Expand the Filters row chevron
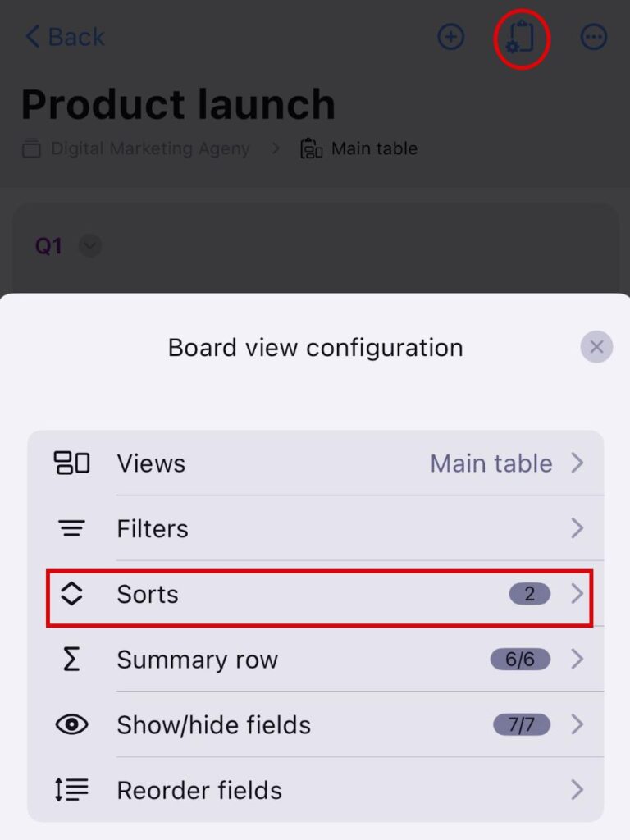 [x=577, y=529]
